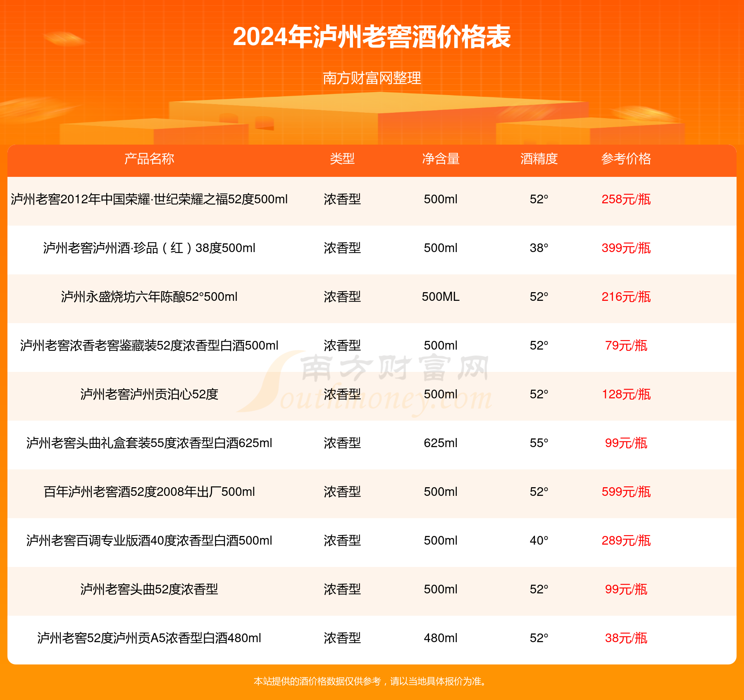This screenshot has height=700, width=744.
Task: Select product 泸州永盛烧坊六年陈酿52°500ml
Action: coord(149,297)
